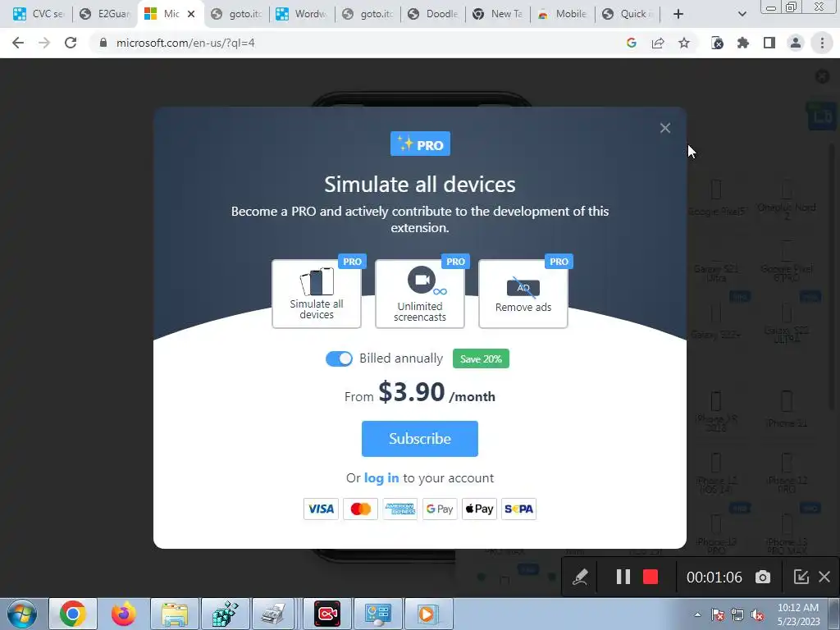Take a screenshot with camera icon

tap(763, 577)
